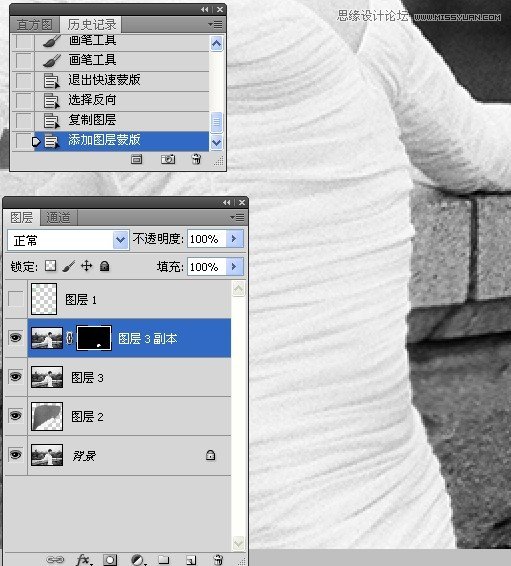
Task: Toggle mask link icon on 图层 3 副本
Action: [70, 338]
